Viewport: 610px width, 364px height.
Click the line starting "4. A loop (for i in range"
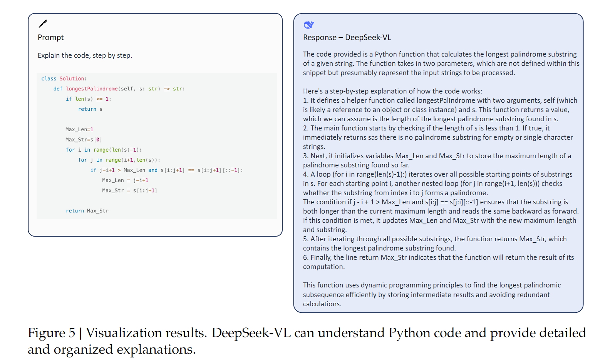click(x=438, y=174)
